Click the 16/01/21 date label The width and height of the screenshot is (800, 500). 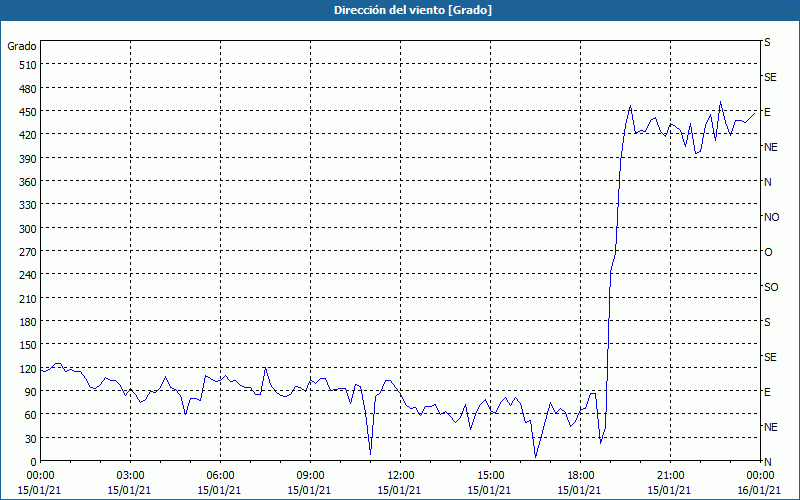click(760, 490)
